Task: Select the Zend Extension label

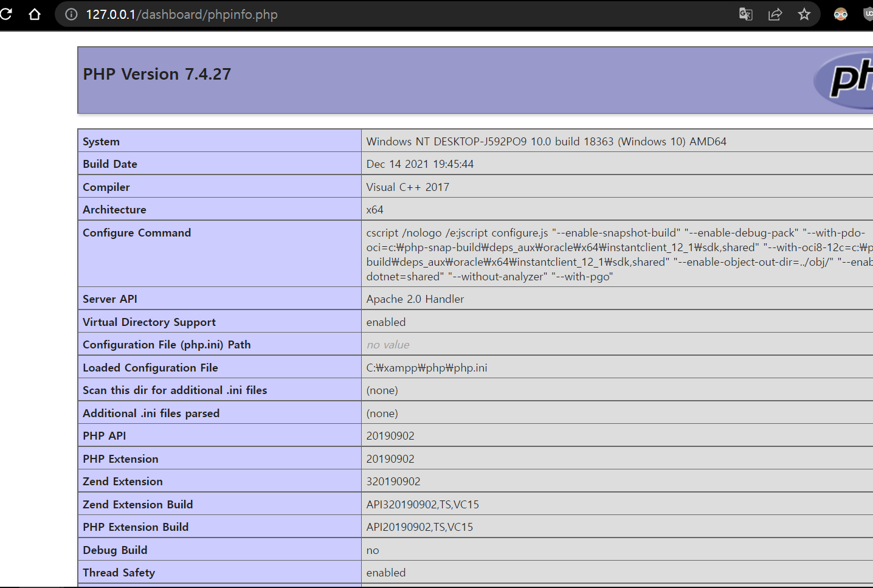Action: click(123, 482)
